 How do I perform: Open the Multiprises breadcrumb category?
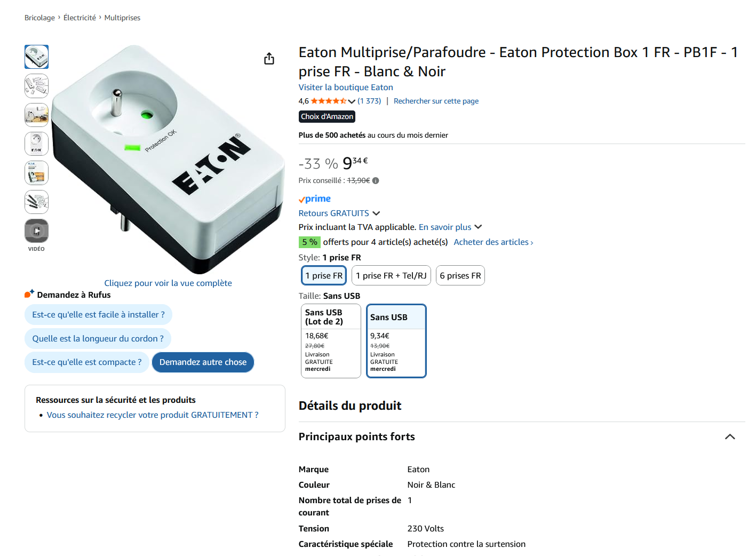122,18
